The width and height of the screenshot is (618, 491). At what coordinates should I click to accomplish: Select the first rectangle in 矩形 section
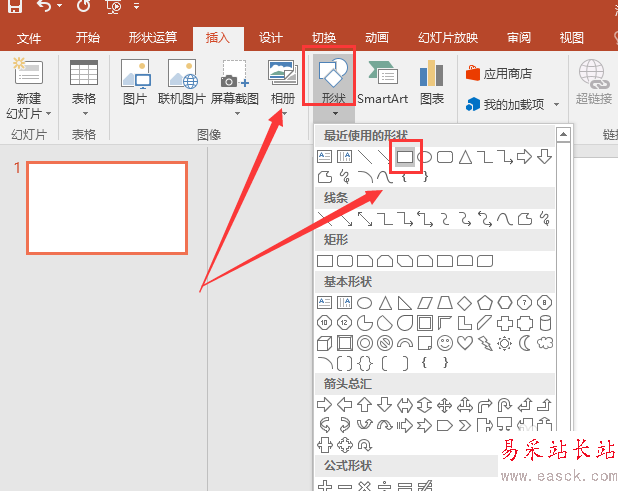(325, 261)
